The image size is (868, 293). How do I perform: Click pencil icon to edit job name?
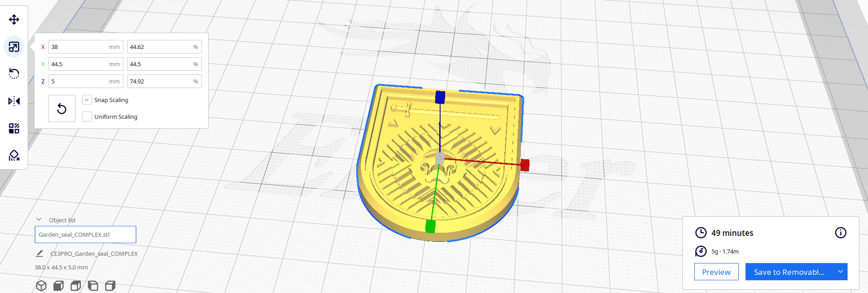39,254
